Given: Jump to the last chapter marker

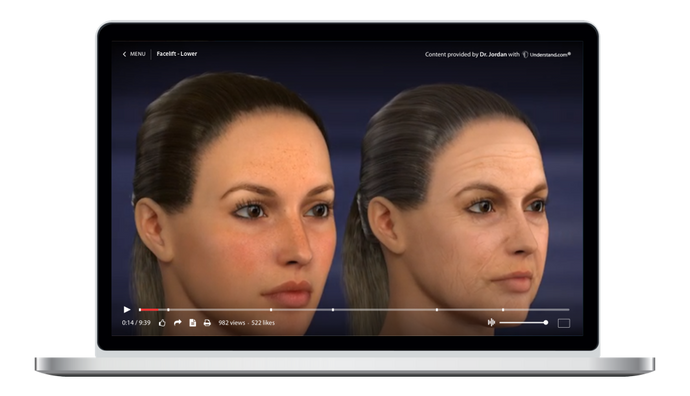Looking at the screenshot, I should [503, 310].
